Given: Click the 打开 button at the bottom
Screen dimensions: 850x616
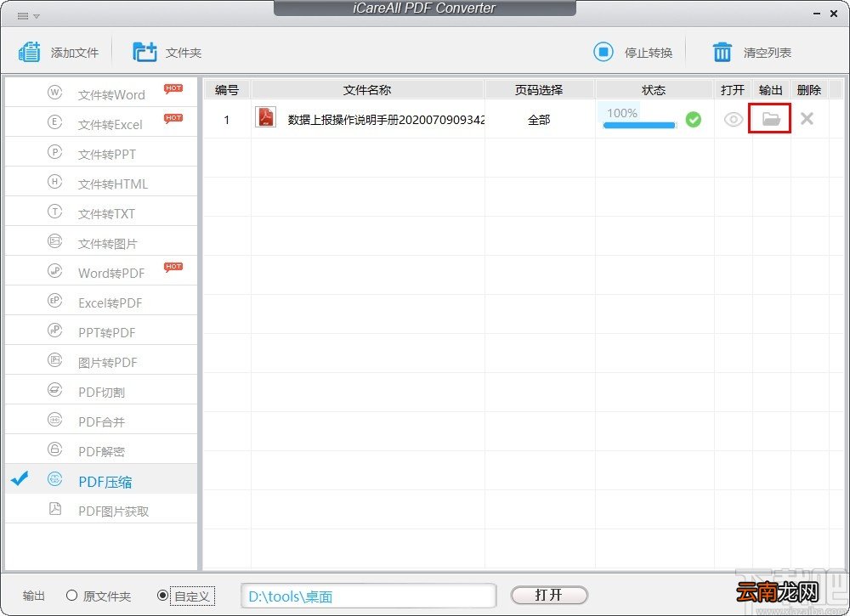Looking at the screenshot, I should 549,596.
